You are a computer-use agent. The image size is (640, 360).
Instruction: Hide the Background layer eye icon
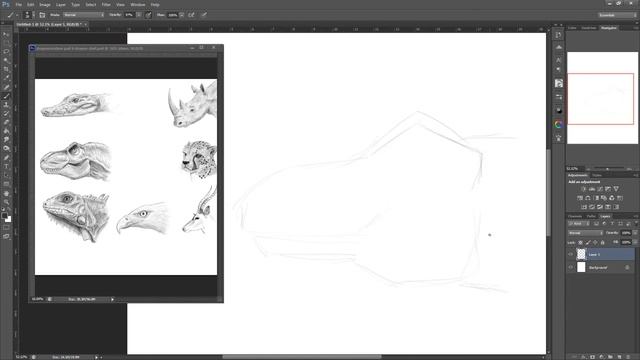point(571,267)
